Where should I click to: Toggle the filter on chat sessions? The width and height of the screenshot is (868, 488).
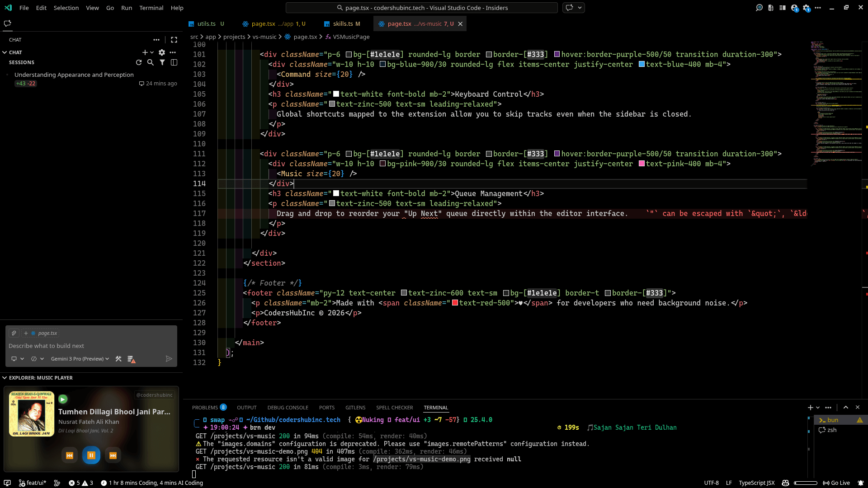point(162,62)
